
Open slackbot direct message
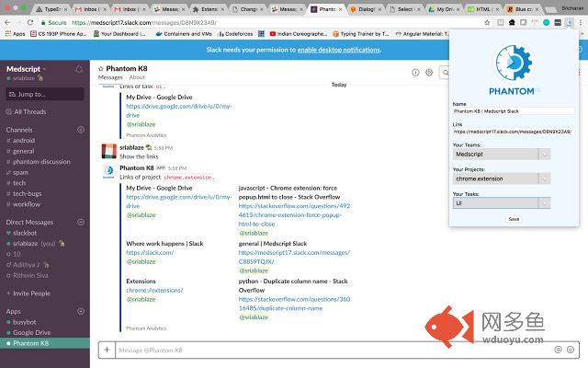(25, 233)
